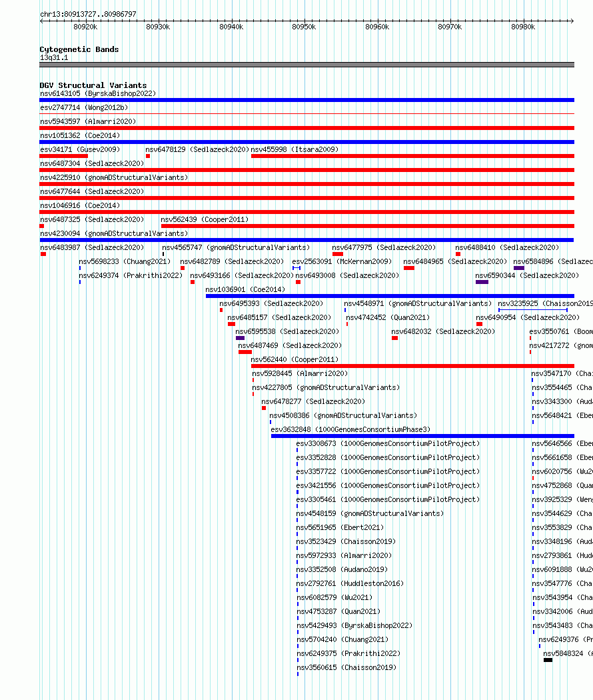Image resolution: width=593 pixels, height=700 pixels.
Task: Open the nsv5928445 (Almarri2020) label
Action: click(x=300, y=373)
